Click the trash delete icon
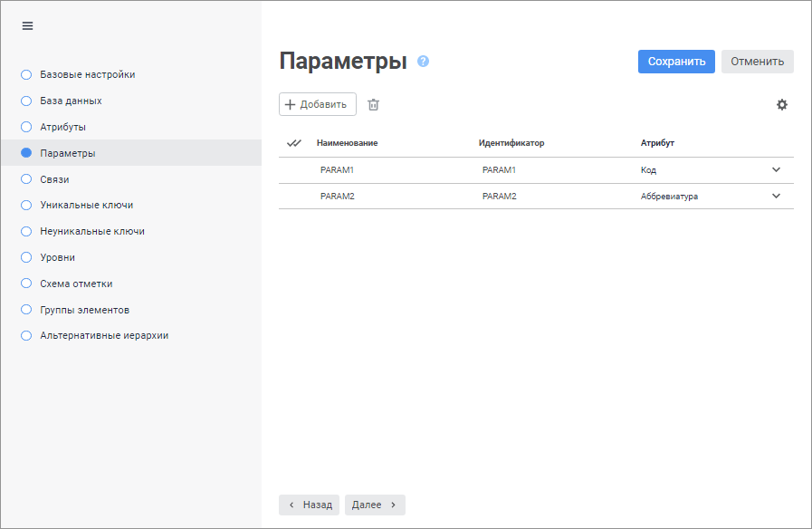This screenshot has height=529, width=812. tap(373, 105)
